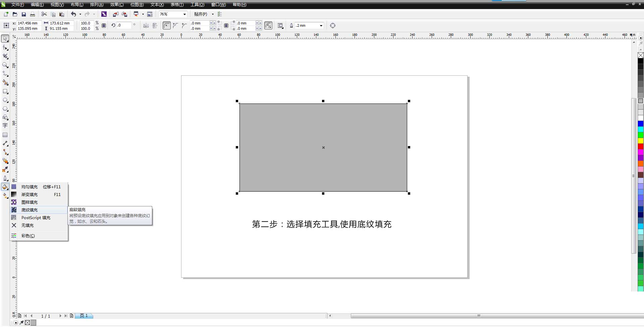Copy the selected object
Viewport: 644px width, 327px height.
(x=53, y=14)
